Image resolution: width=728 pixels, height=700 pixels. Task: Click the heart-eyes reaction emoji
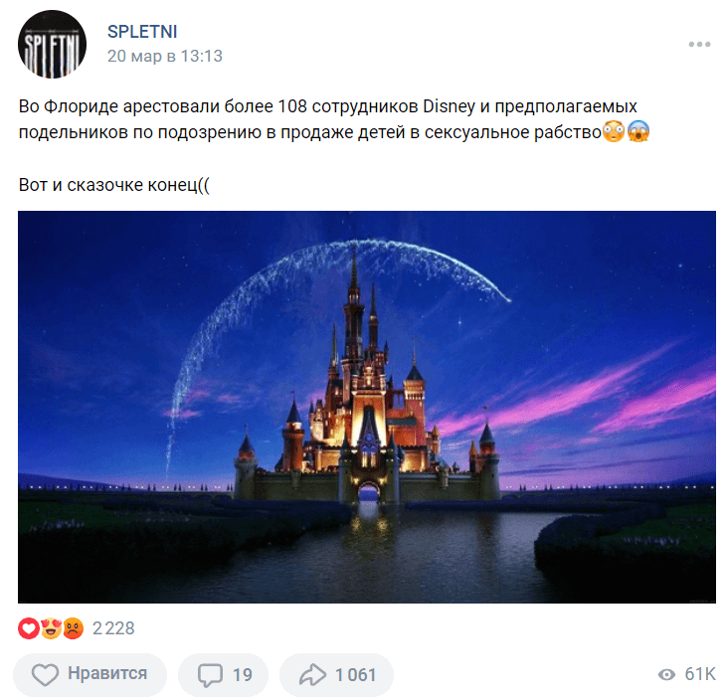point(51,628)
